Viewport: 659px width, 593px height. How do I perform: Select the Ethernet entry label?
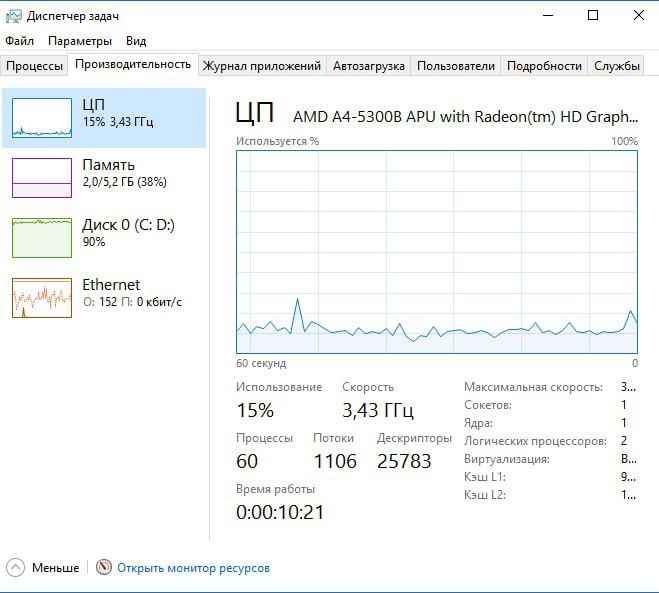111,285
